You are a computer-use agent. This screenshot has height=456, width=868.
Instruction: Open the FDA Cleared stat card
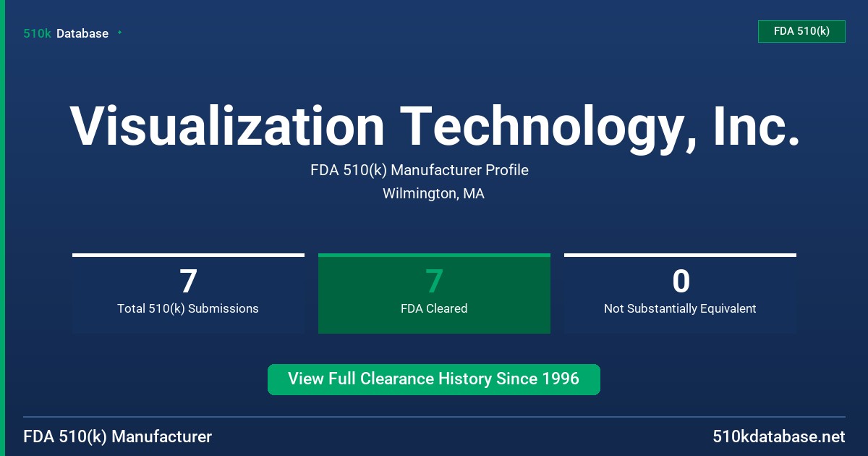pyautogui.click(x=434, y=293)
